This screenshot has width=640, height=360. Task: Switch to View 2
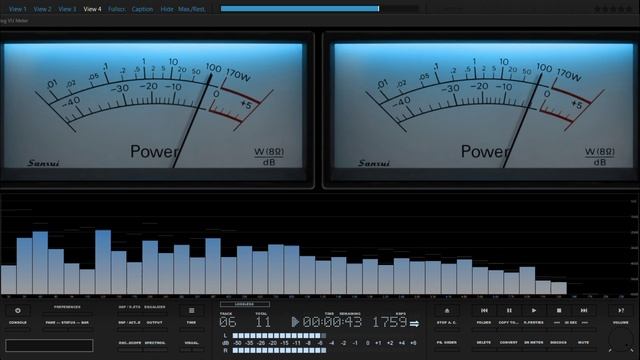click(x=42, y=9)
